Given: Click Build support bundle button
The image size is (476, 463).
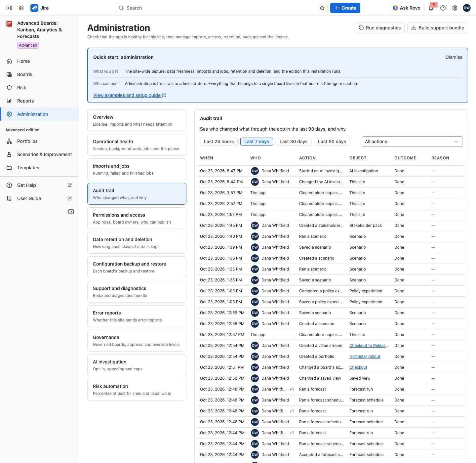Looking at the screenshot, I should 438,28.
